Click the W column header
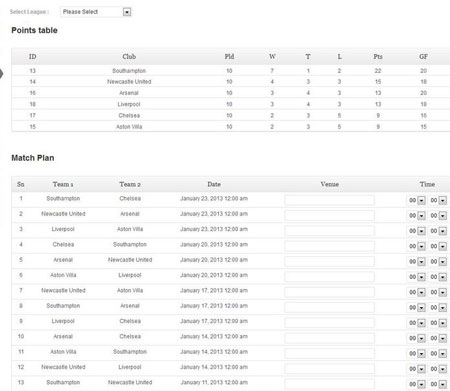 coord(272,57)
